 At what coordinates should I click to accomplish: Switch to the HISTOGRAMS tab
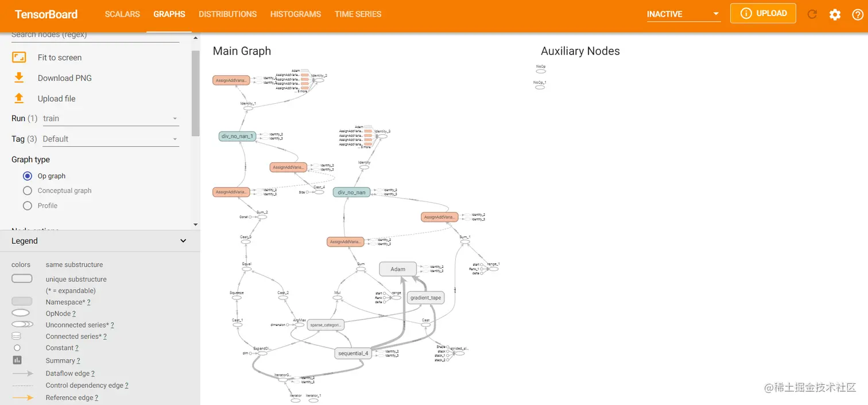tap(296, 14)
